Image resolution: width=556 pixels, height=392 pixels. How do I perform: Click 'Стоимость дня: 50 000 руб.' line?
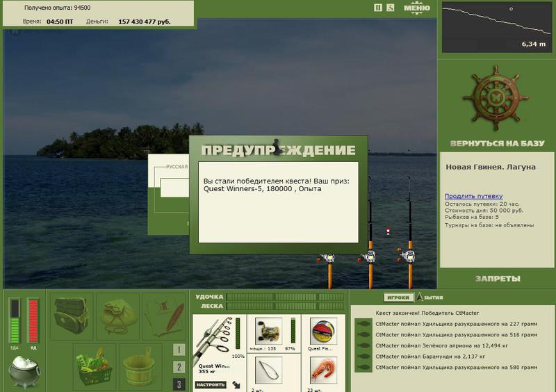tap(484, 211)
